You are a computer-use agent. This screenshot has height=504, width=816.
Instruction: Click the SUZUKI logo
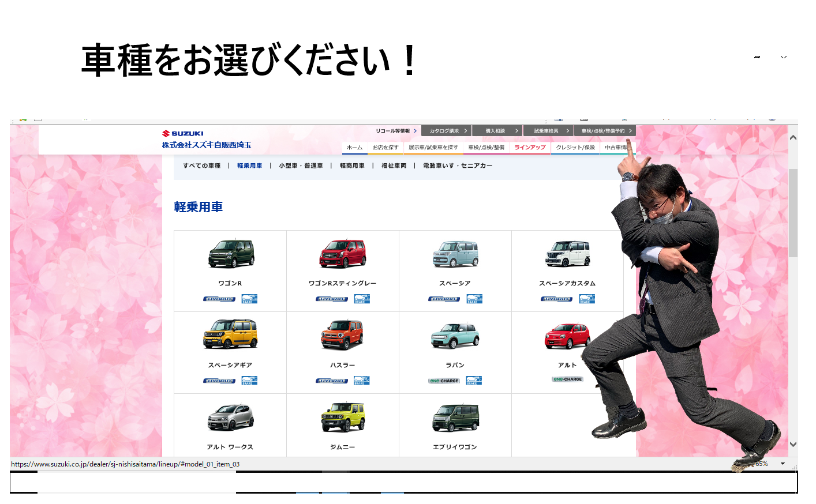tap(183, 133)
